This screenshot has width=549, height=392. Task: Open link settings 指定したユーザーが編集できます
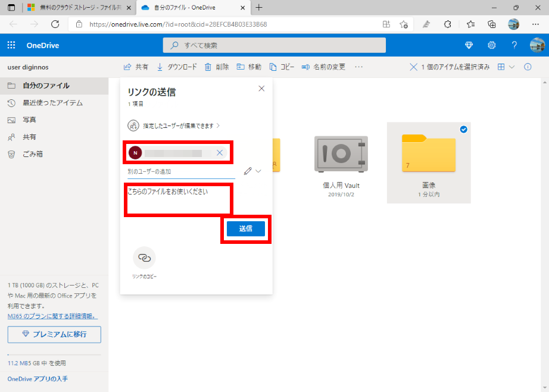(174, 126)
